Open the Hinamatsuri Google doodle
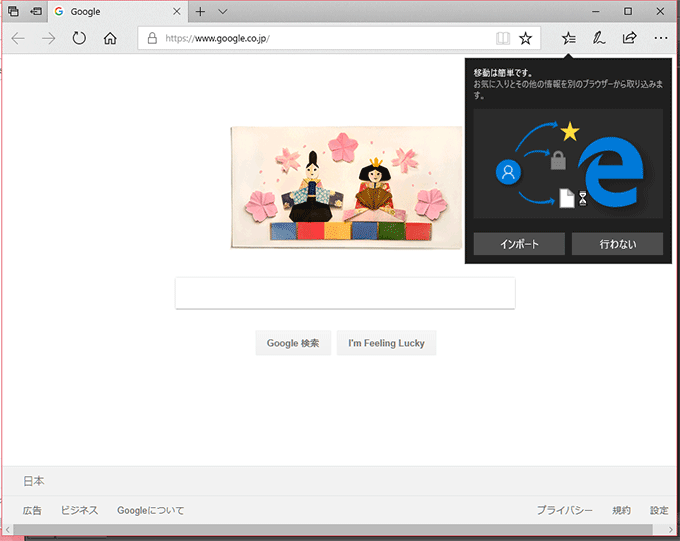Image resolution: width=680 pixels, height=541 pixels. coord(346,187)
